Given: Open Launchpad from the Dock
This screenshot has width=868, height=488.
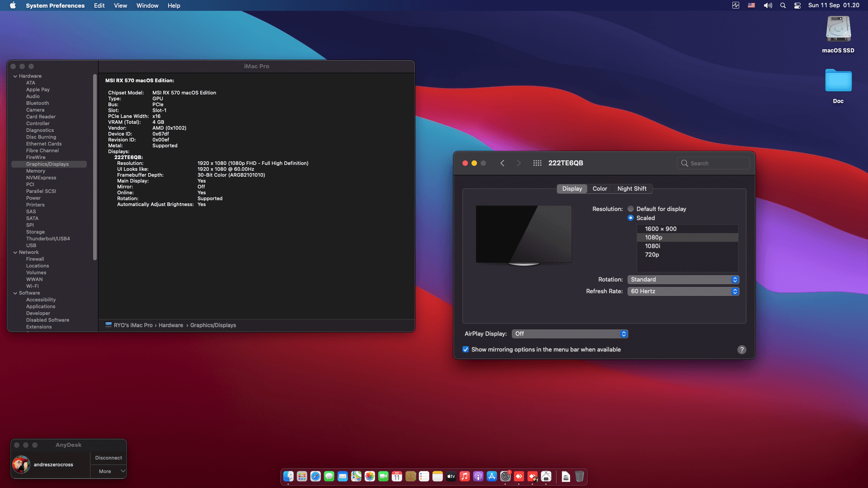Looking at the screenshot, I should coord(301,476).
